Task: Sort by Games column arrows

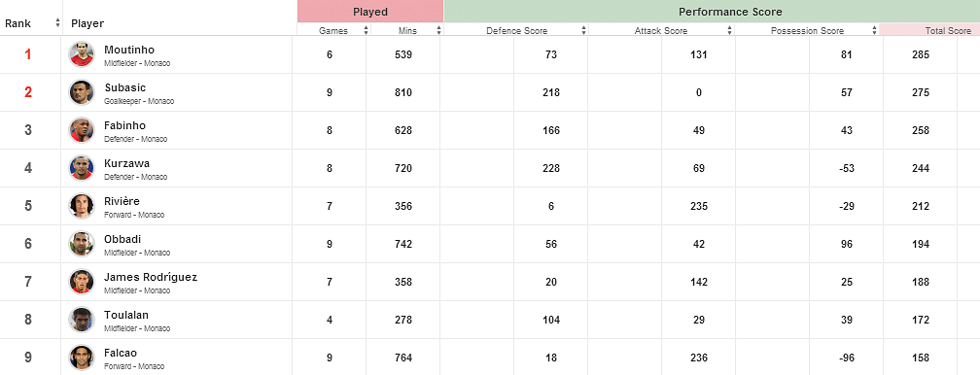Action: pyautogui.click(x=367, y=30)
